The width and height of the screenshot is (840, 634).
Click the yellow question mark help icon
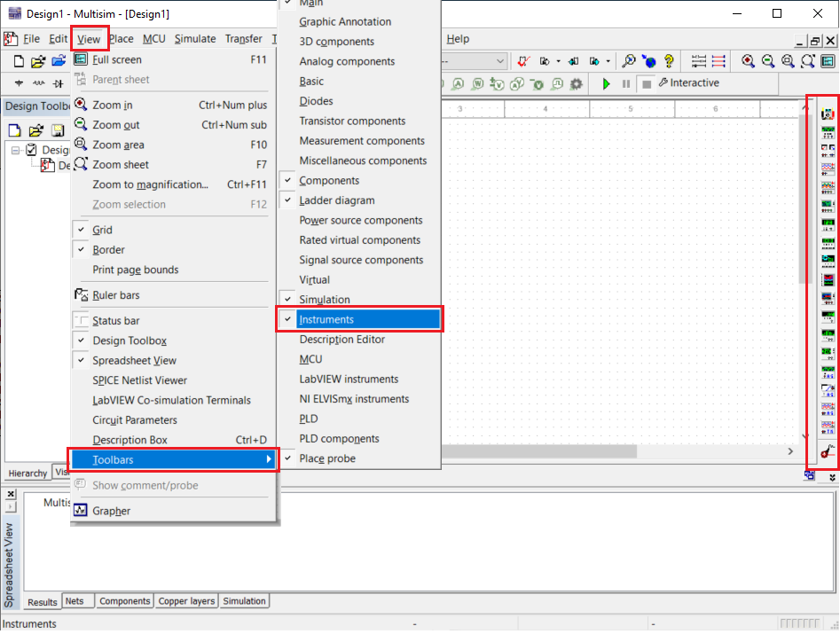pos(670,61)
